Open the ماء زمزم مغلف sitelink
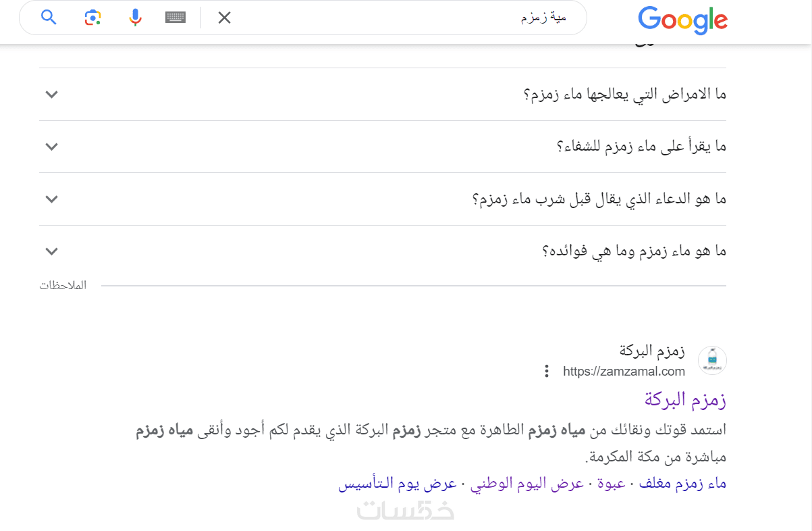This screenshot has height=531, width=812. click(x=682, y=484)
